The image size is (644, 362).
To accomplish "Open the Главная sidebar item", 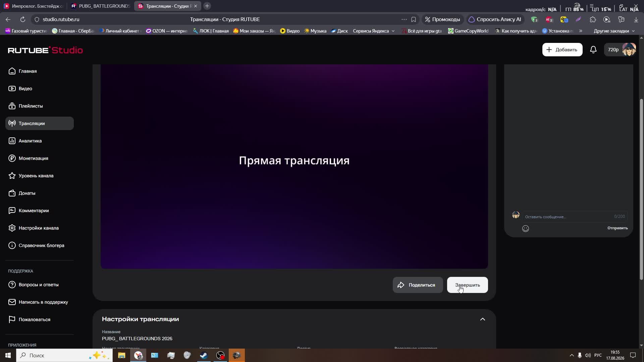I will point(40,71).
